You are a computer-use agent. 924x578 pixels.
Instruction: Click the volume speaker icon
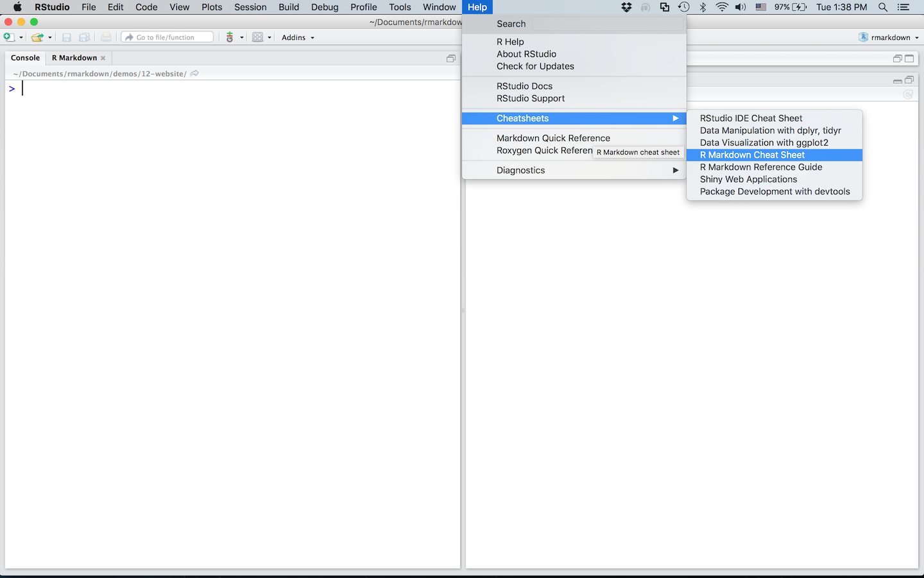pyautogui.click(x=740, y=7)
